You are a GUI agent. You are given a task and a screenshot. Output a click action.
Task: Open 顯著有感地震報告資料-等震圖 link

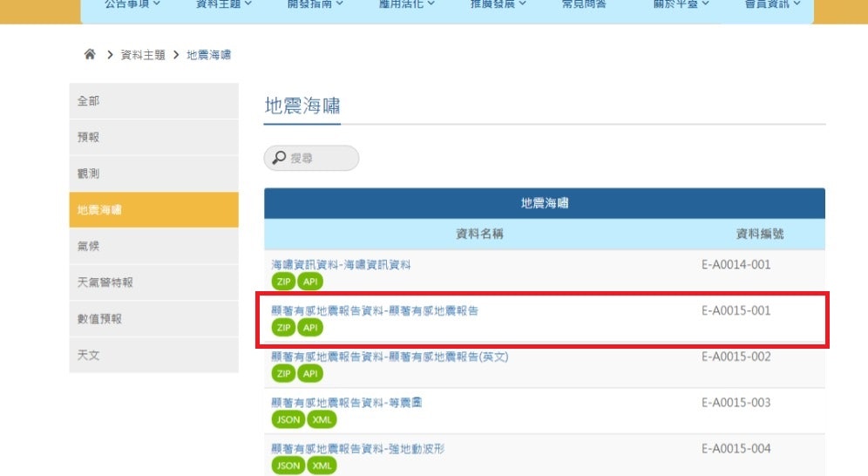coord(347,403)
